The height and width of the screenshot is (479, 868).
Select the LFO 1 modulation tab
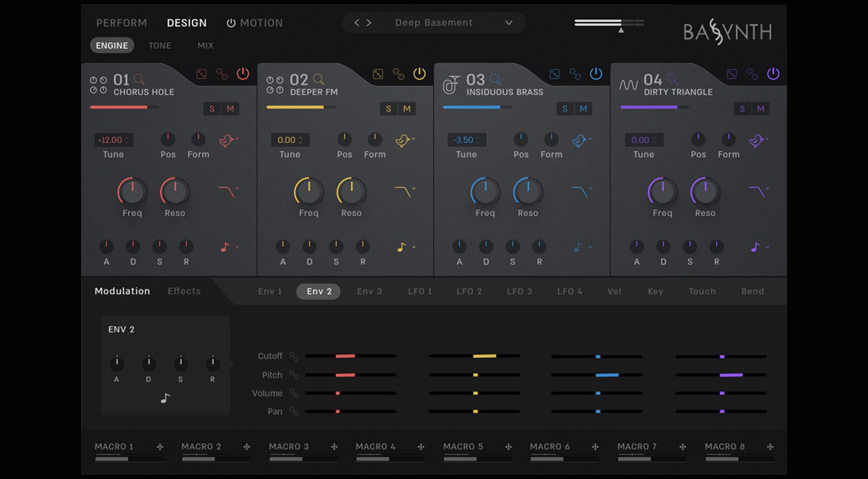point(420,291)
